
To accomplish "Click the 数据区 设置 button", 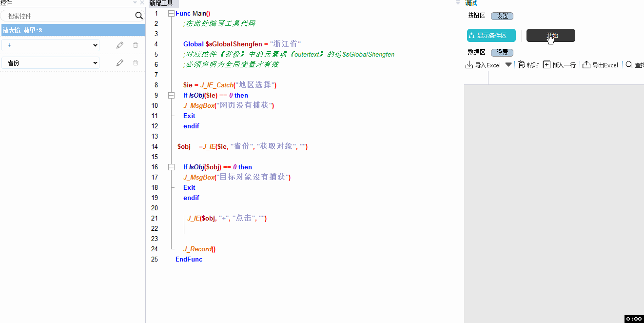I will [x=502, y=53].
